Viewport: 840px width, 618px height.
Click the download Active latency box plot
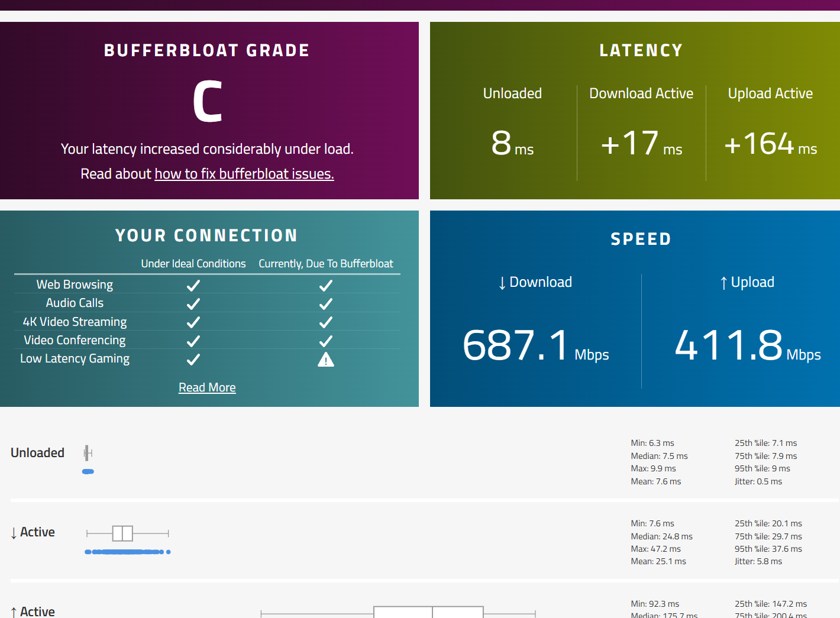(128, 533)
